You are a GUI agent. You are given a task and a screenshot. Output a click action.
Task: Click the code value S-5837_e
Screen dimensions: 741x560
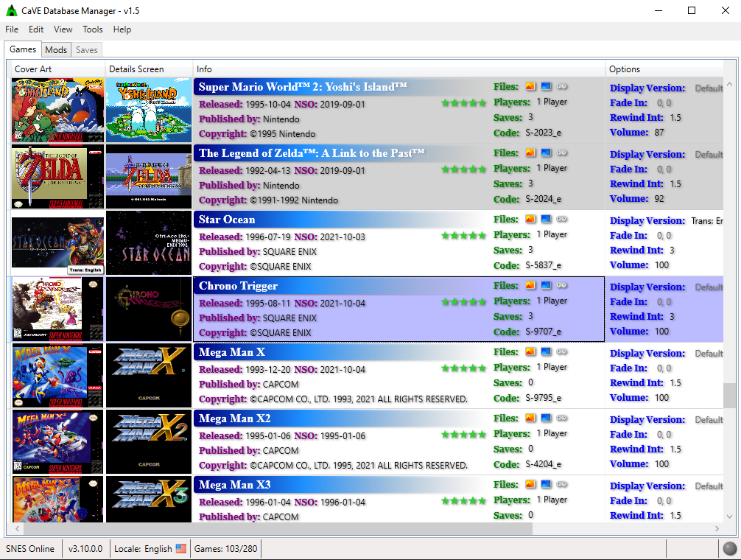point(544,265)
